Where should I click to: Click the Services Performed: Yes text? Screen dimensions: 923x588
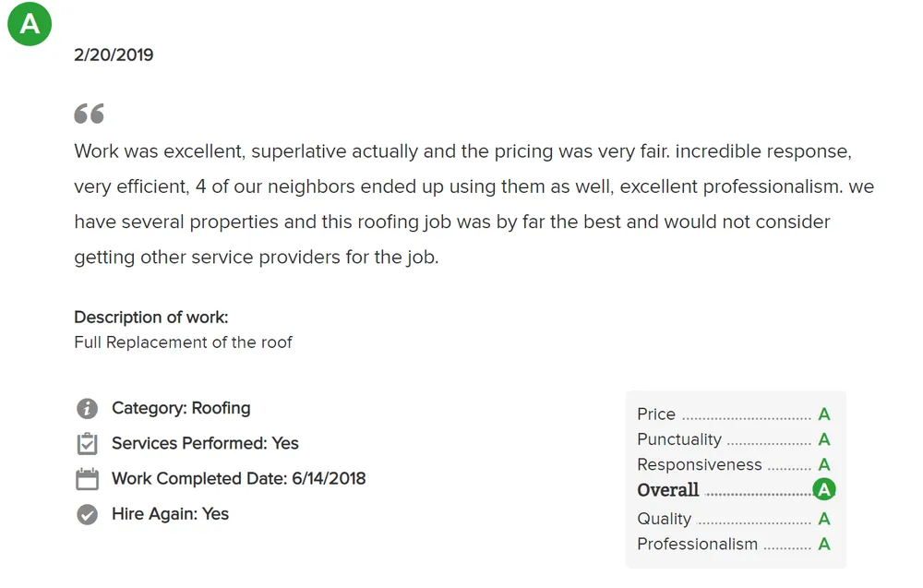tap(205, 443)
